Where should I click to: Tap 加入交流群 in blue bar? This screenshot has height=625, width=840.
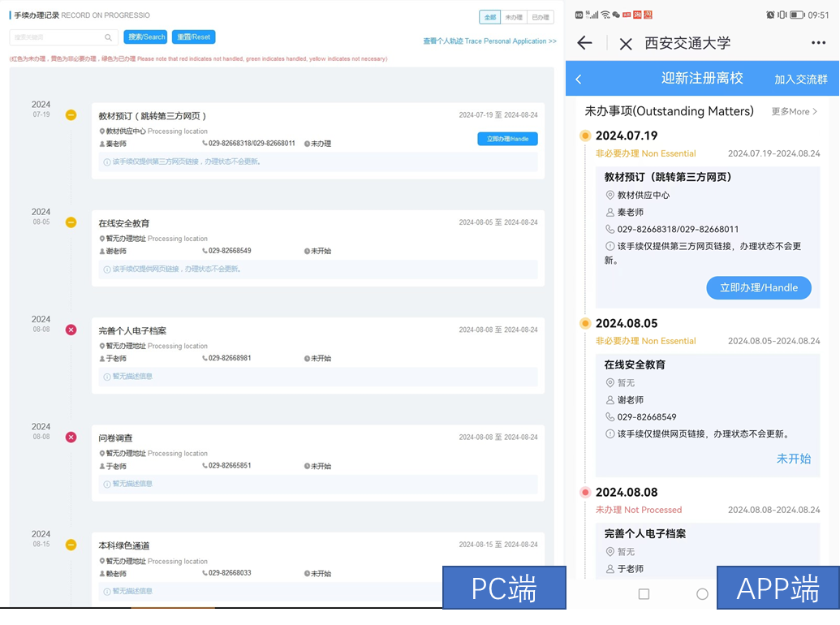801,80
